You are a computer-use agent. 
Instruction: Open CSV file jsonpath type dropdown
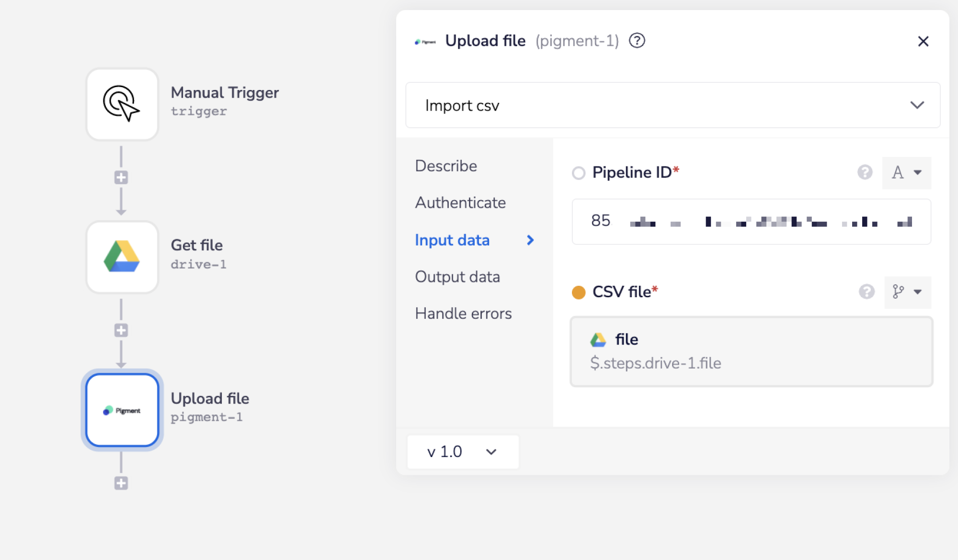pyautogui.click(x=907, y=292)
